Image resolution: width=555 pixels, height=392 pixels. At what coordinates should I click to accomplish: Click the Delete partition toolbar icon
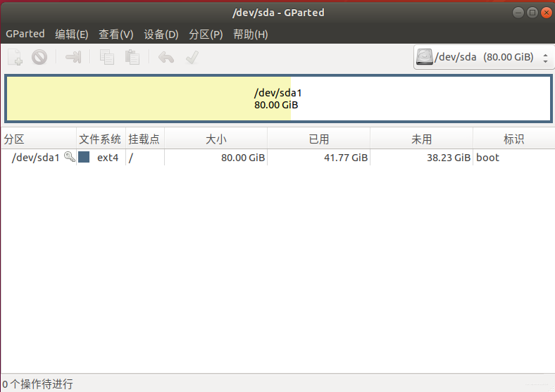pos(39,57)
